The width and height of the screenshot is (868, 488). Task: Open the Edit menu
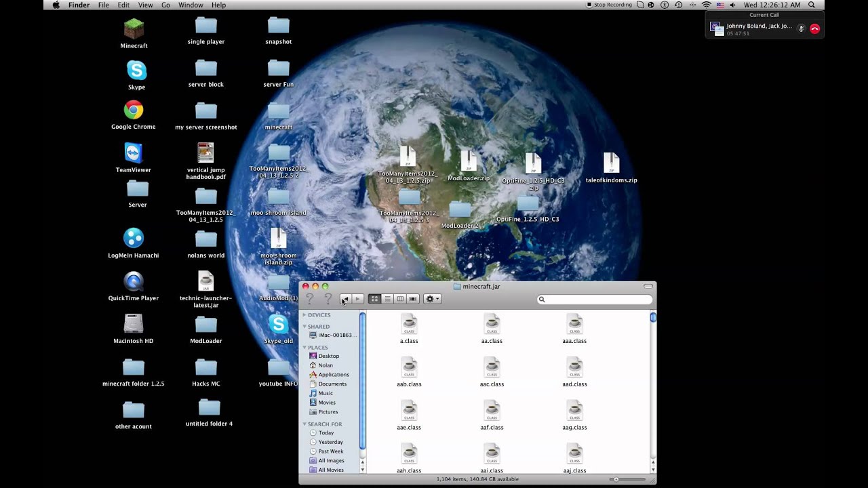tap(123, 5)
